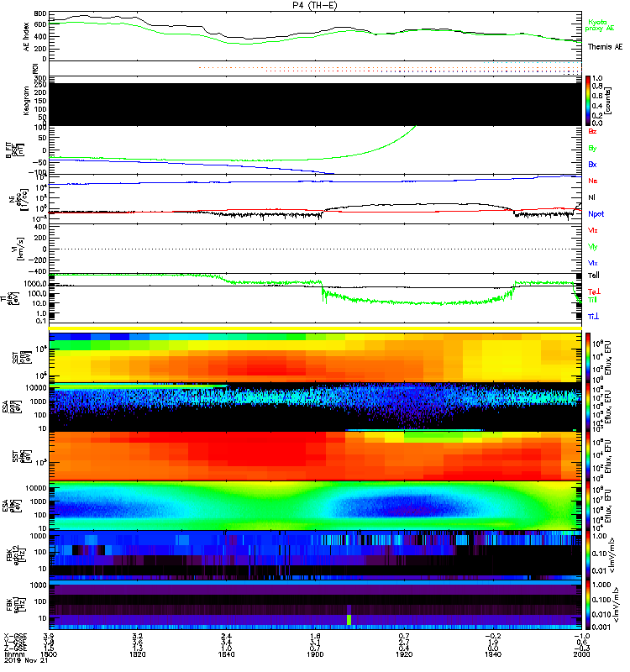Click the "AE Index" y-axis label

coord(27,37)
